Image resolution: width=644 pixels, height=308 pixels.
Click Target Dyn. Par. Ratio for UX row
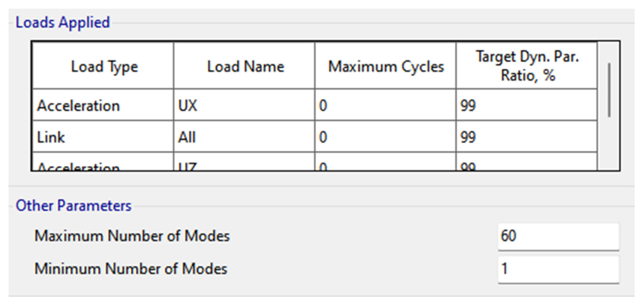pos(526,105)
